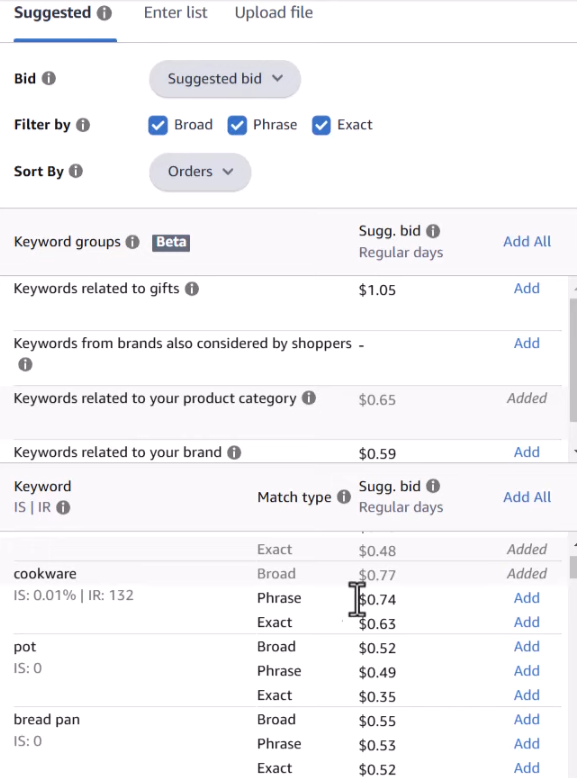Viewport: 577px width, 778px height.
Task: Click info icon beside IS | IR label
Action: click(x=63, y=507)
